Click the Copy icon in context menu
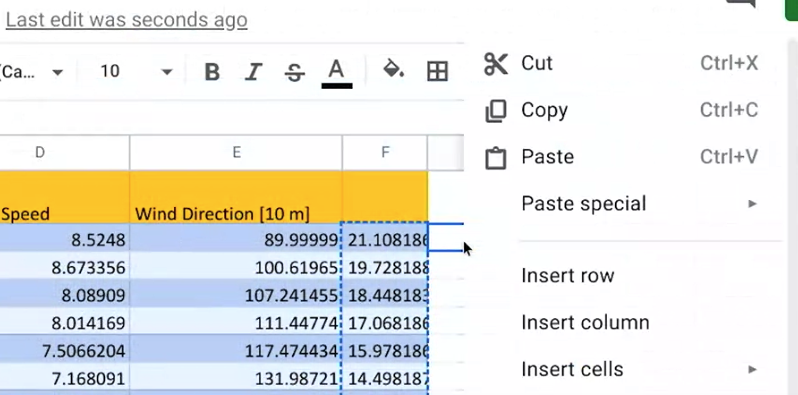Viewport: 798px width, 395px height. 495,110
